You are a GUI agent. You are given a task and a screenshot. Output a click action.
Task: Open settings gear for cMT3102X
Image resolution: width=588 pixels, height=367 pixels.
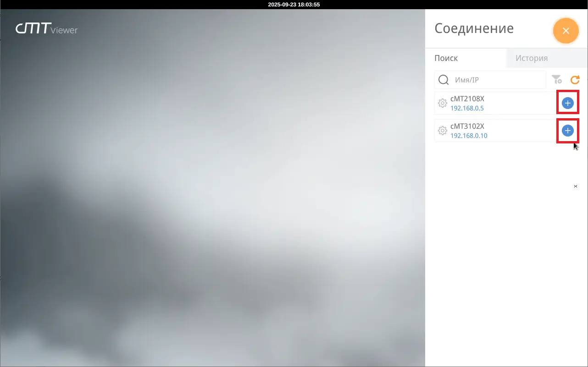point(443,131)
